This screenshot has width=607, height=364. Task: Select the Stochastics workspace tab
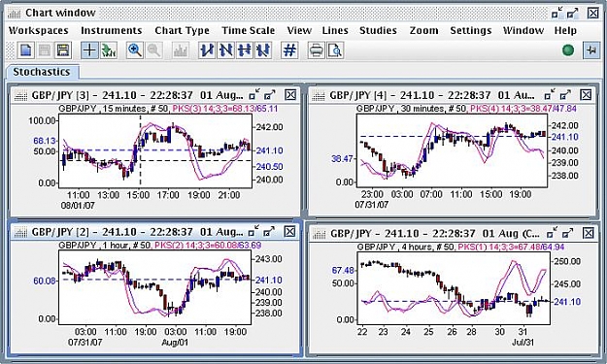pyautogui.click(x=42, y=72)
